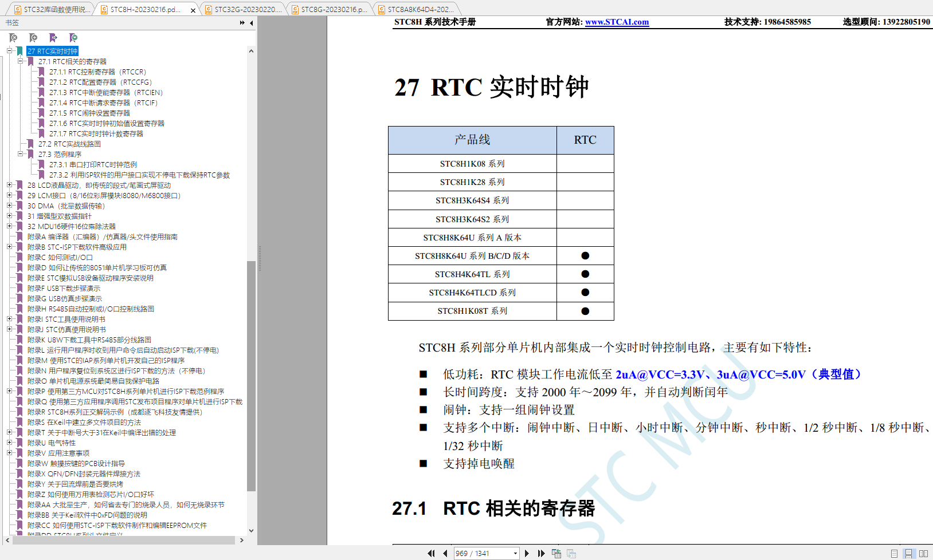933x560 pixels.
Task: Click bookmark icon beside 附录M entry
Action: click(x=19, y=360)
